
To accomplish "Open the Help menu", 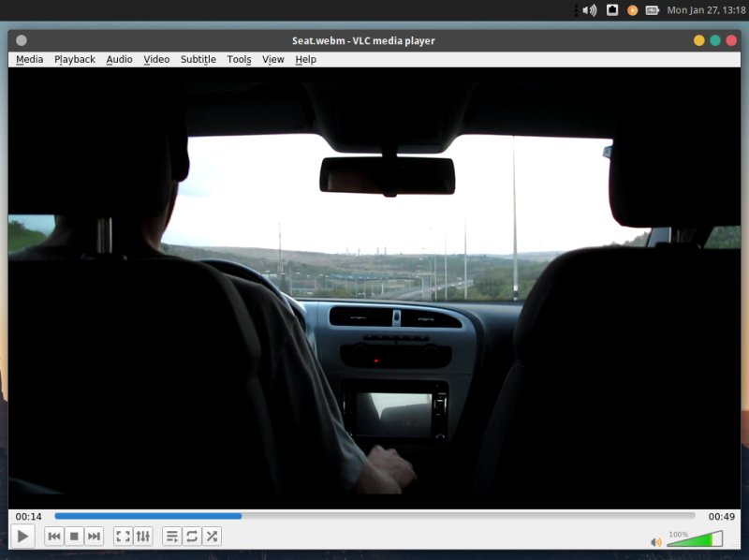I will [305, 59].
